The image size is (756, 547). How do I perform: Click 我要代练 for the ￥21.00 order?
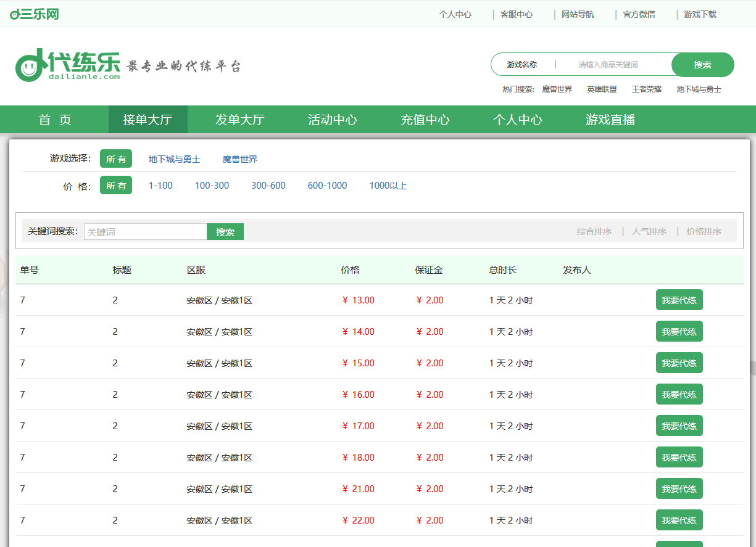point(679,489)
